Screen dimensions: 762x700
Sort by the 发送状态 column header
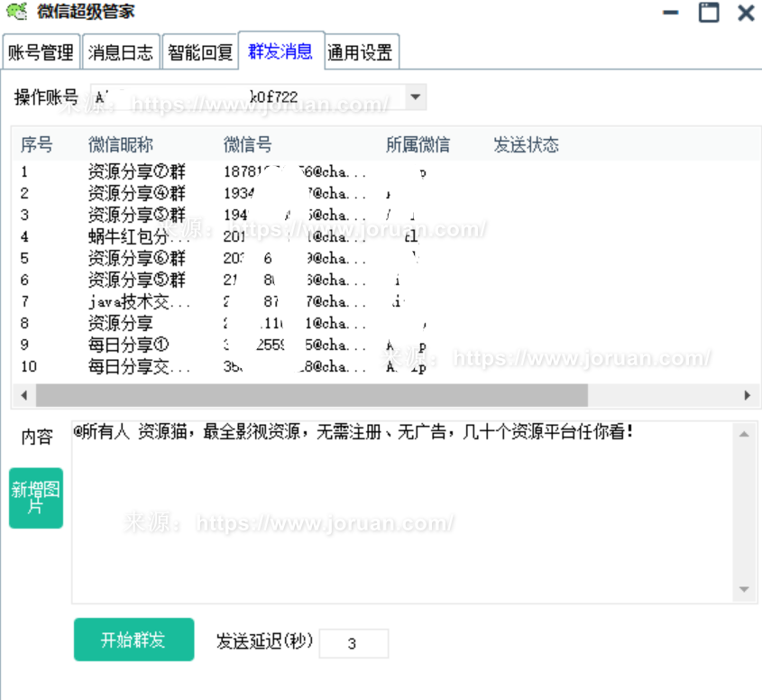click(526, 145)
